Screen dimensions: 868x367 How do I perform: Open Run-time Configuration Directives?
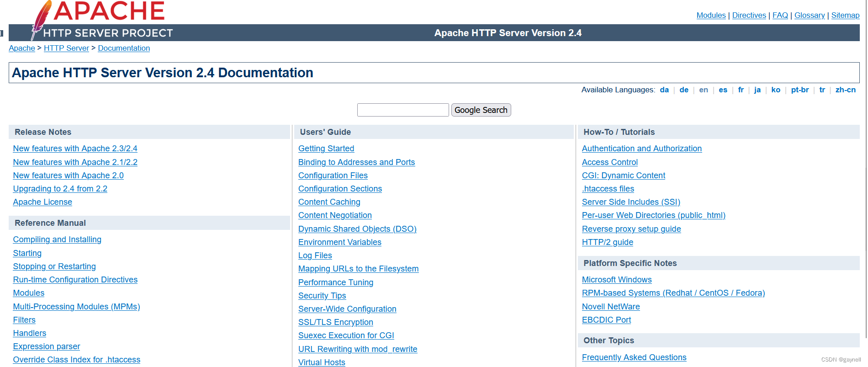75,280
